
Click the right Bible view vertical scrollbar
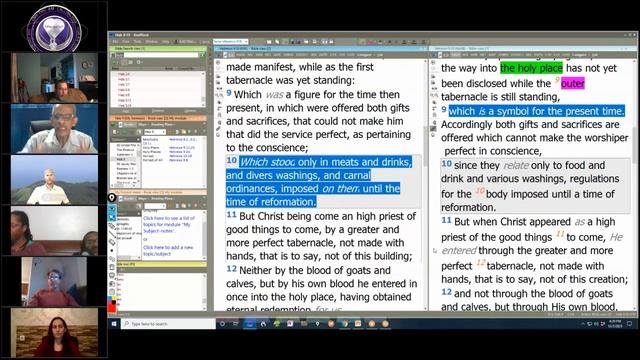pos(635,184)
